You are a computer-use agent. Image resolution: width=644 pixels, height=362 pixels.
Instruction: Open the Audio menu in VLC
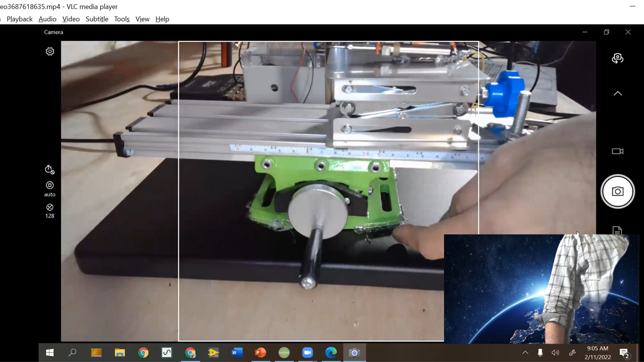(47, 19)
